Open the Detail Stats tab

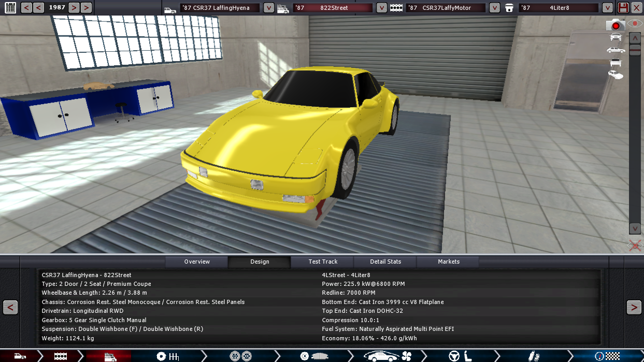(385, 262)
